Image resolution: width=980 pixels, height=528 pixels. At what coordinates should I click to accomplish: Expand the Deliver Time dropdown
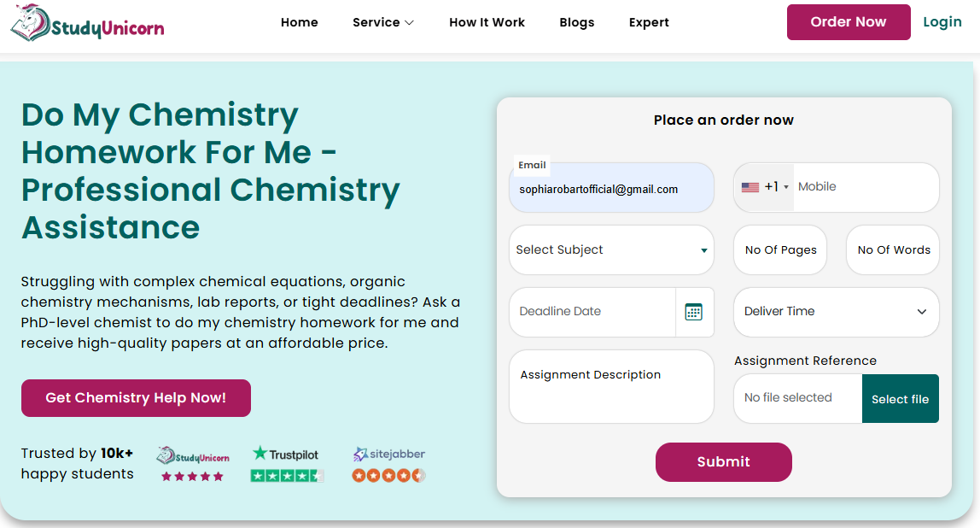(836, 312)
